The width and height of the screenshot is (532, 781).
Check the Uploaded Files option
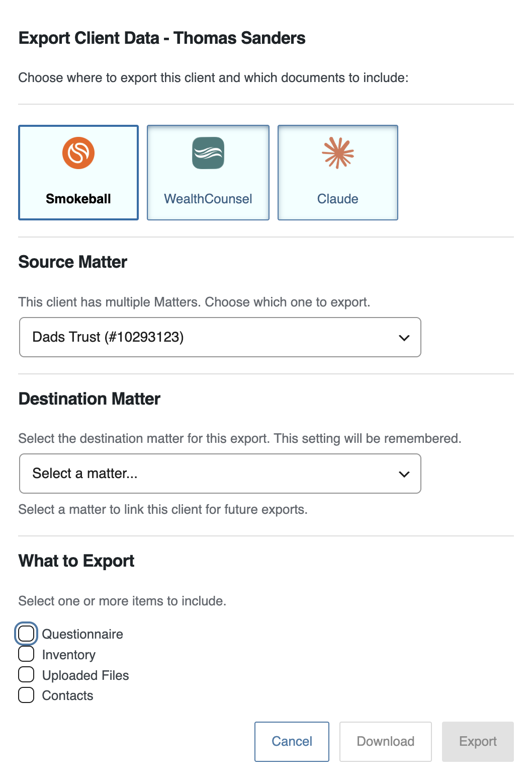[x=26, y=674]
